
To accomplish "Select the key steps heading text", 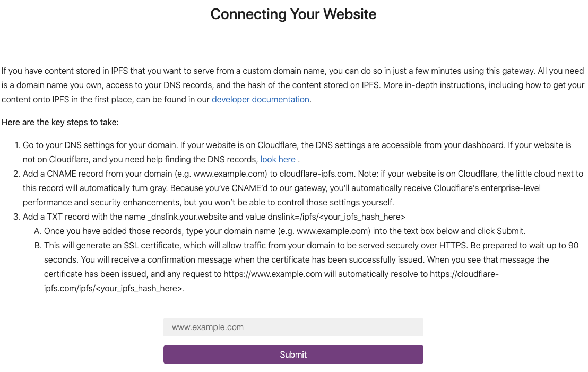I will 60,122.
